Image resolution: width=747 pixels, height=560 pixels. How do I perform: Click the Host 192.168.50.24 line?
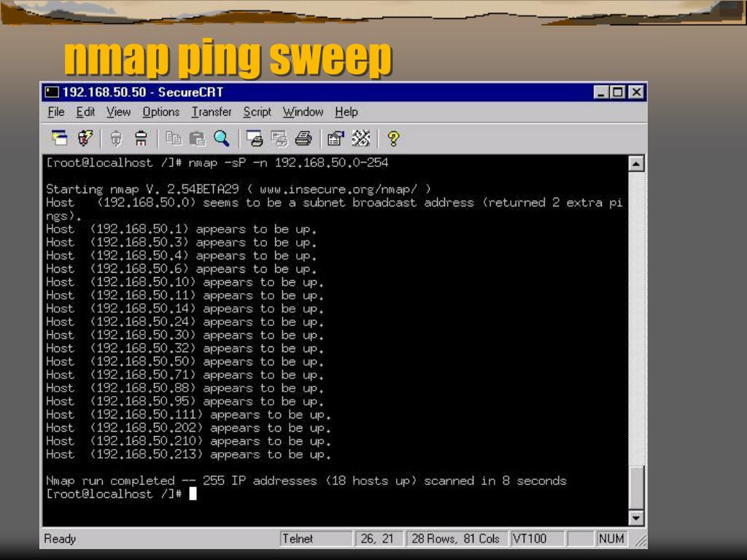pyautogui.click(x=185, y=322)
